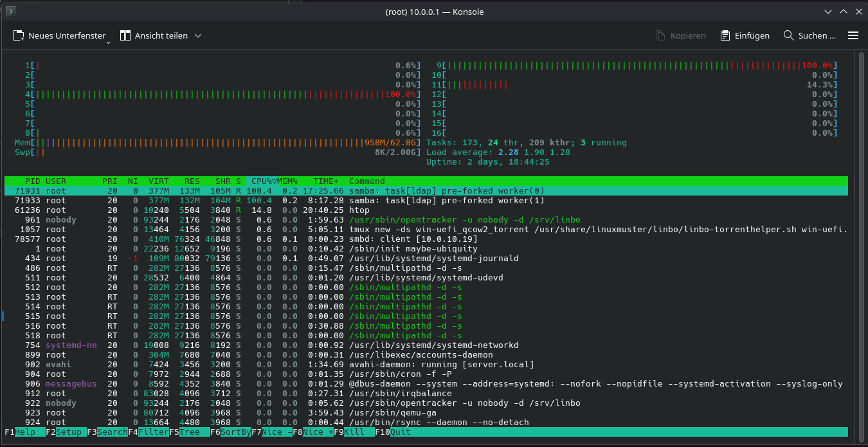The width and height of the screenshot is (868, 447).
Task: Click the Ansicht teilen split-view icon
Action: tap(125, 36)
